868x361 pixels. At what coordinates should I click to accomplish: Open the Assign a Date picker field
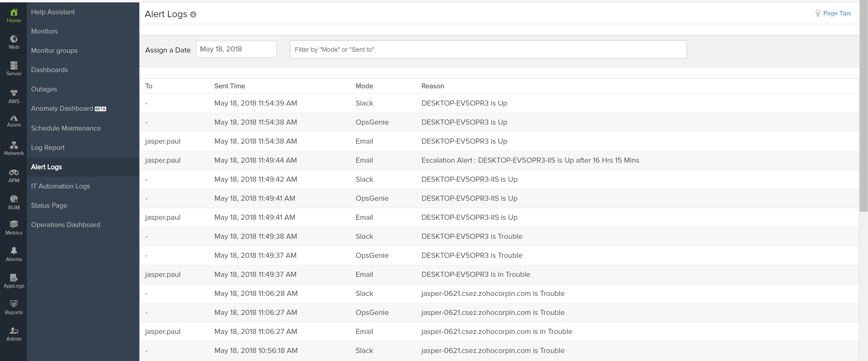coord(236,49)
